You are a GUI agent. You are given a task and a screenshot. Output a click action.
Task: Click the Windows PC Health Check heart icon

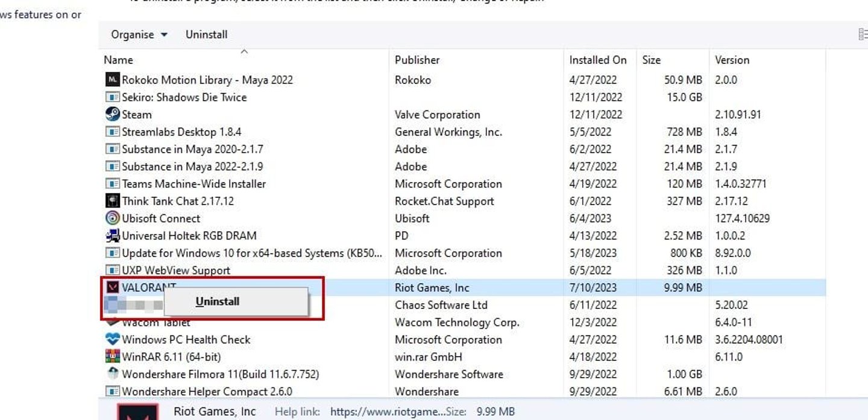[112, 339]
